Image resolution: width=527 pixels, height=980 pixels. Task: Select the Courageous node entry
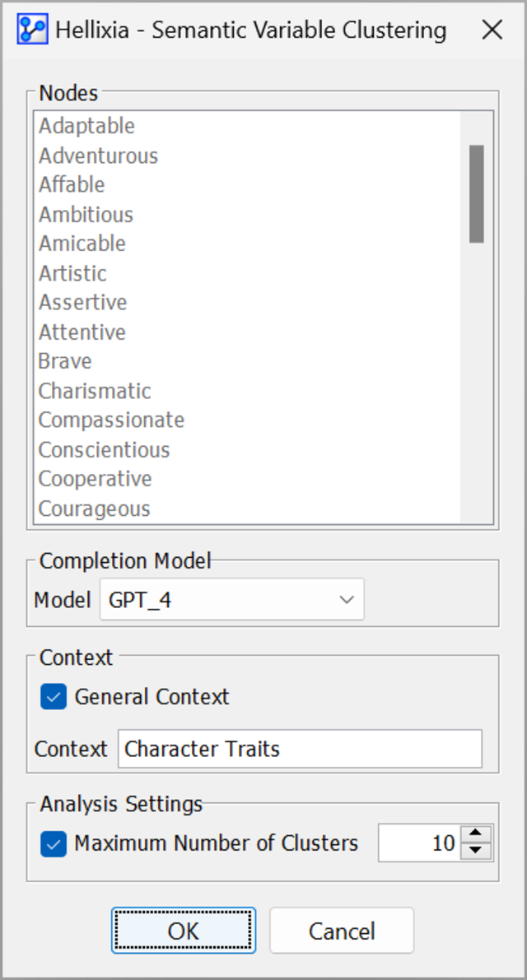click(x=94, y=509)
